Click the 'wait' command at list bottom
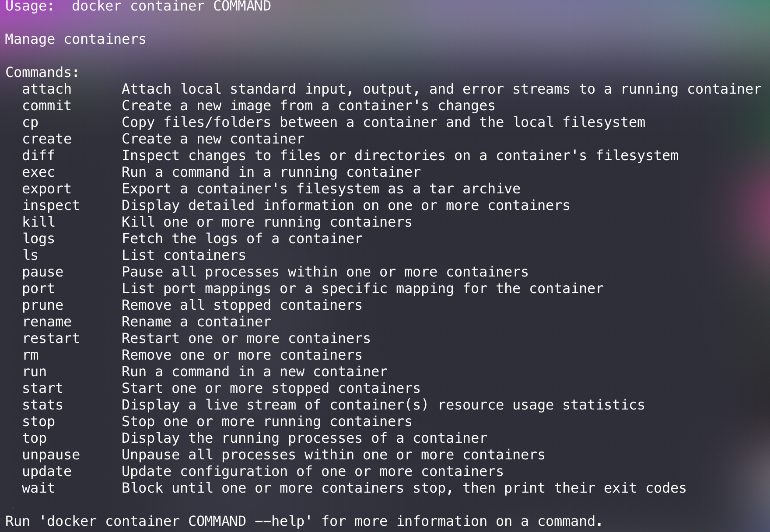Image resolution: width=770 pixels, height=532 pixels. point(38,488)
